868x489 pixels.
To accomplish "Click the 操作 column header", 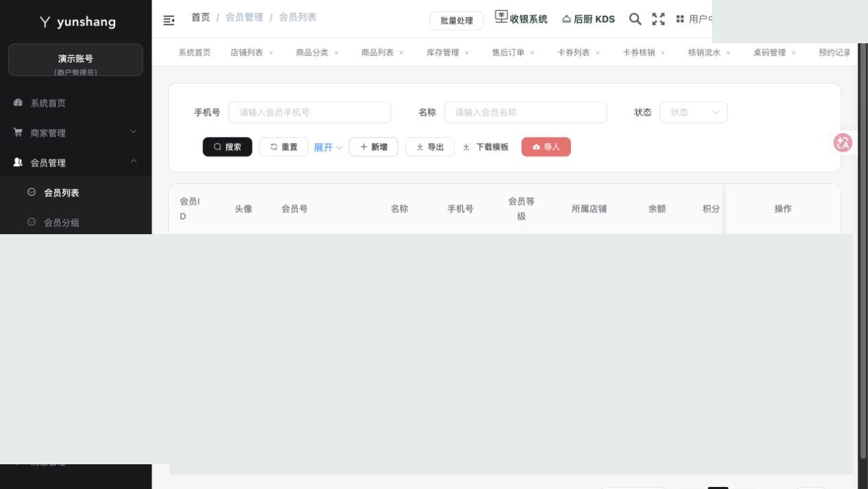I will [783, 209].
